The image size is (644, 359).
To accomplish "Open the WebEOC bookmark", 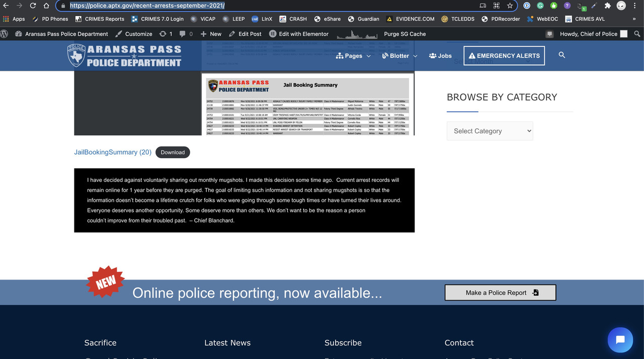I will click(x=543, y=19).
